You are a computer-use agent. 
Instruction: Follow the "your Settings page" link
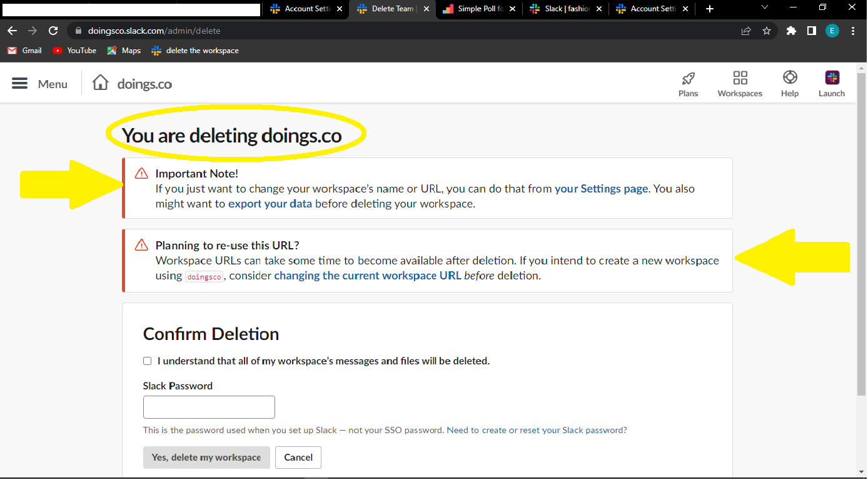coord(601,189)
